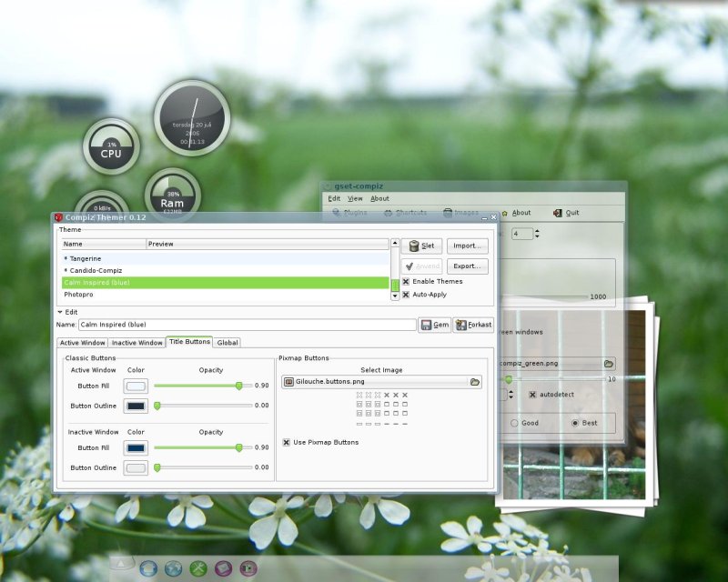Click Active Window Button Outline color swatch
This screenshot has height=582, width=728.
tap(136, 406)
